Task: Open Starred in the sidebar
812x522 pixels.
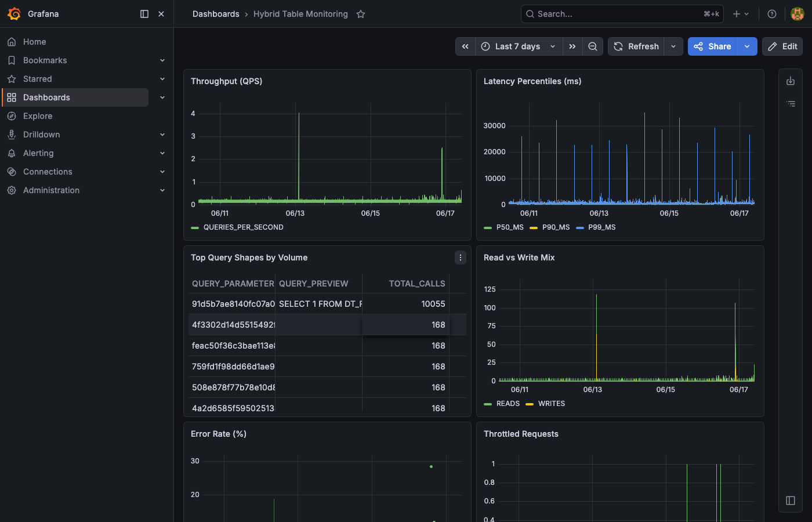Action: coord(38,79)
